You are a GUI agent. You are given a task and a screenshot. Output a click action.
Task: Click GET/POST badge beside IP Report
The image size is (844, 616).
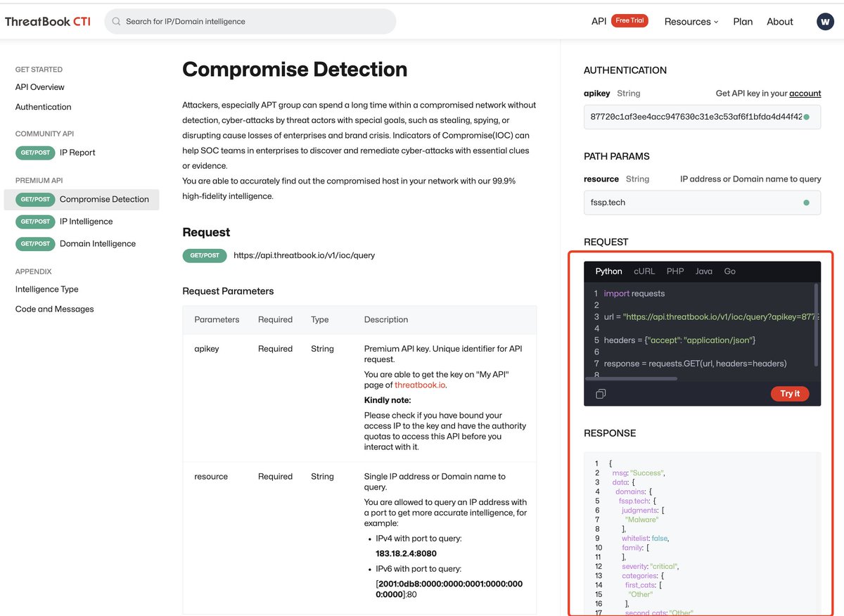pyautogui.click(x=35, y=153)
